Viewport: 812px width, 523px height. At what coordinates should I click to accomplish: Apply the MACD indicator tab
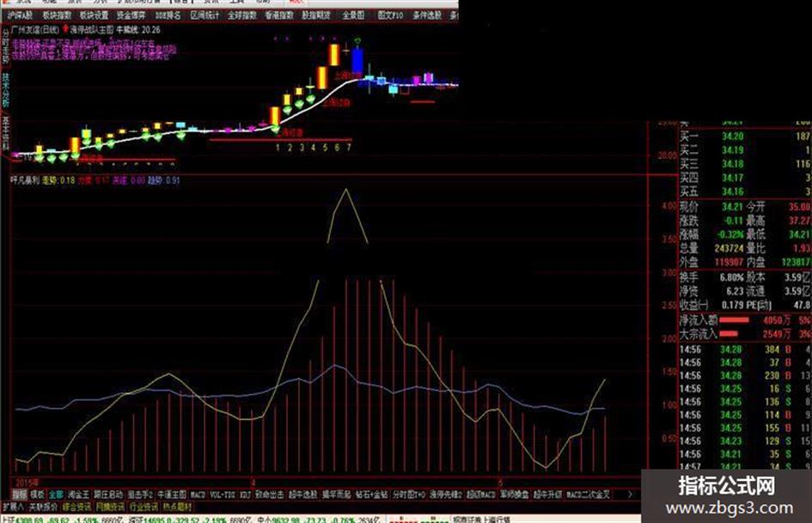pos(198,495)
